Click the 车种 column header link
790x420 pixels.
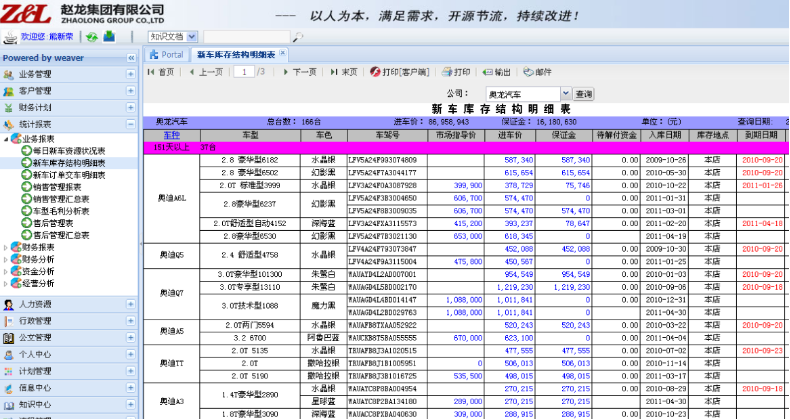tap(172, 135)
